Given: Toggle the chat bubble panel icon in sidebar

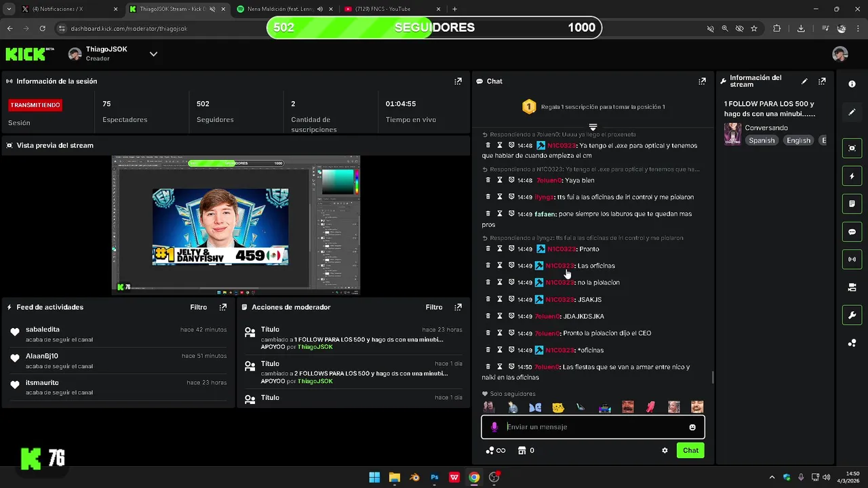Looking at the screenshot, I should click(x=852, y=232).
